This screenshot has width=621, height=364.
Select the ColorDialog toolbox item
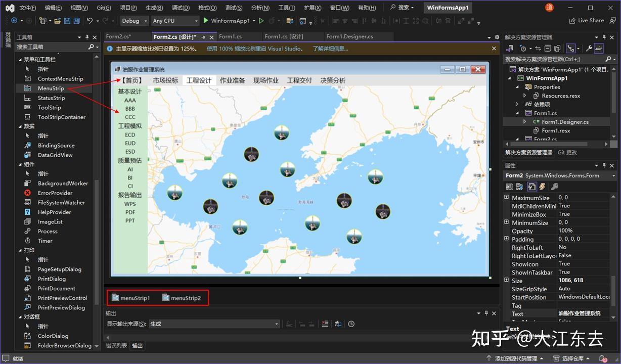click(x=53, y=336)
